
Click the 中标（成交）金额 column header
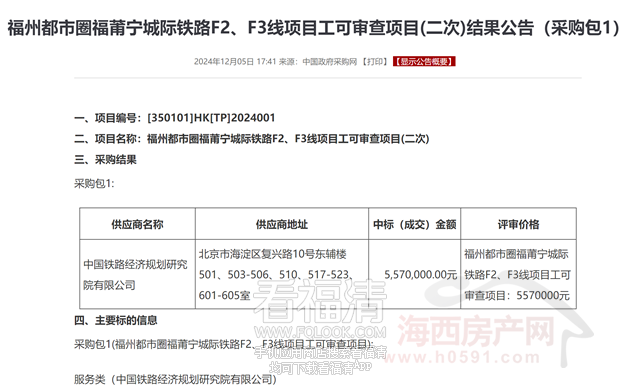click(414, 224)
